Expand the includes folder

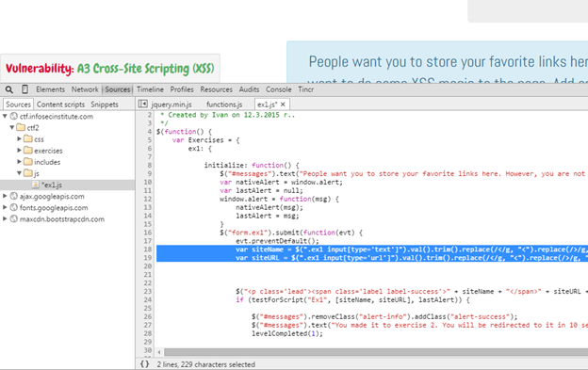[x=19, y=162]
